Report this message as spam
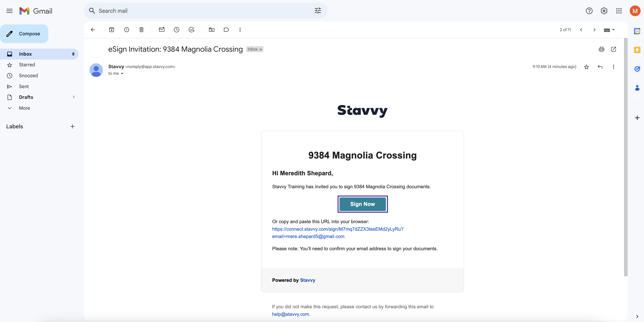The height and width of the screenshot is (322, 644). tap(126, 30)
